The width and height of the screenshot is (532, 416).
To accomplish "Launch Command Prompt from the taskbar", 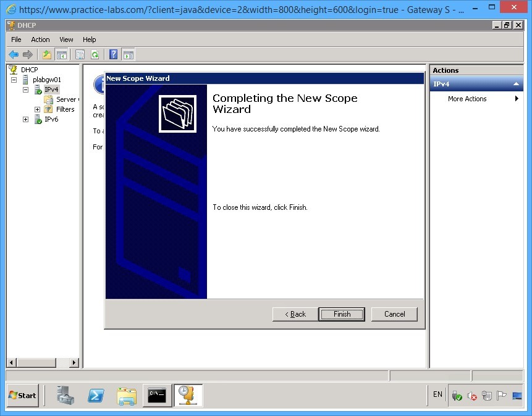I will click(x=157, y=396).
